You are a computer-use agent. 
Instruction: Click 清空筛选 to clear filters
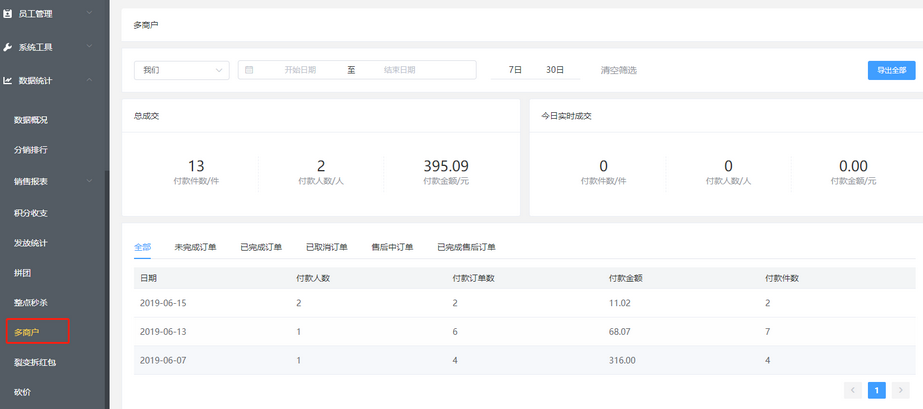(618, 70)
